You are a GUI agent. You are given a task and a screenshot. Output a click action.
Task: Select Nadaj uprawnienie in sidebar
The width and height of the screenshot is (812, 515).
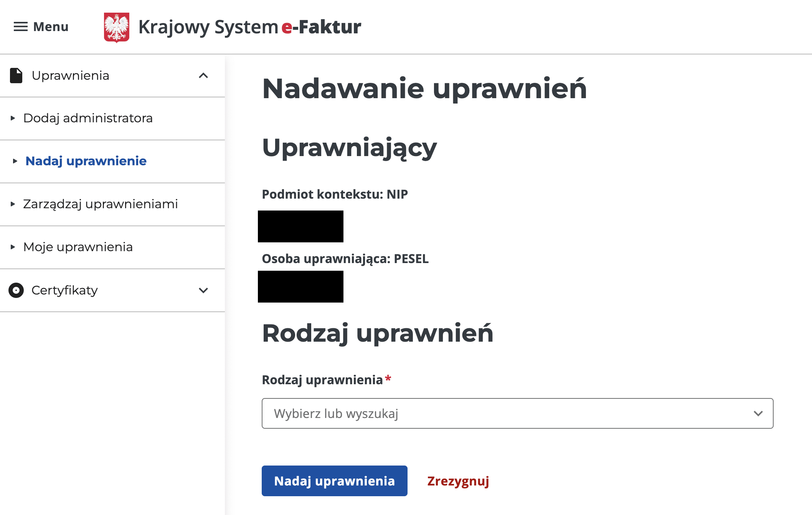pyautogui.click(x=86, y=161)
